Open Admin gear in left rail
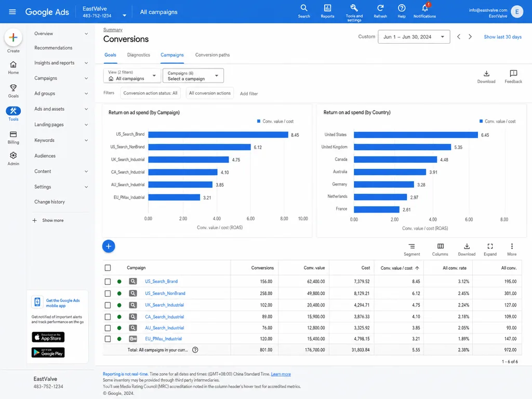532x399 pixels. pyautogui.click(x=13, y=158)
